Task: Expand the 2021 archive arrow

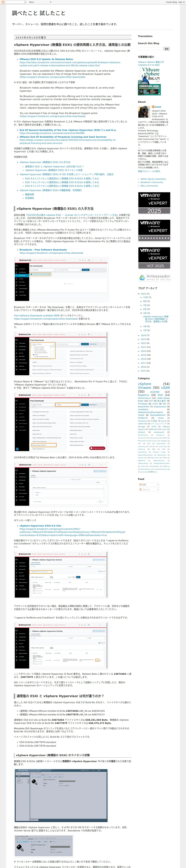Action: 139,347
